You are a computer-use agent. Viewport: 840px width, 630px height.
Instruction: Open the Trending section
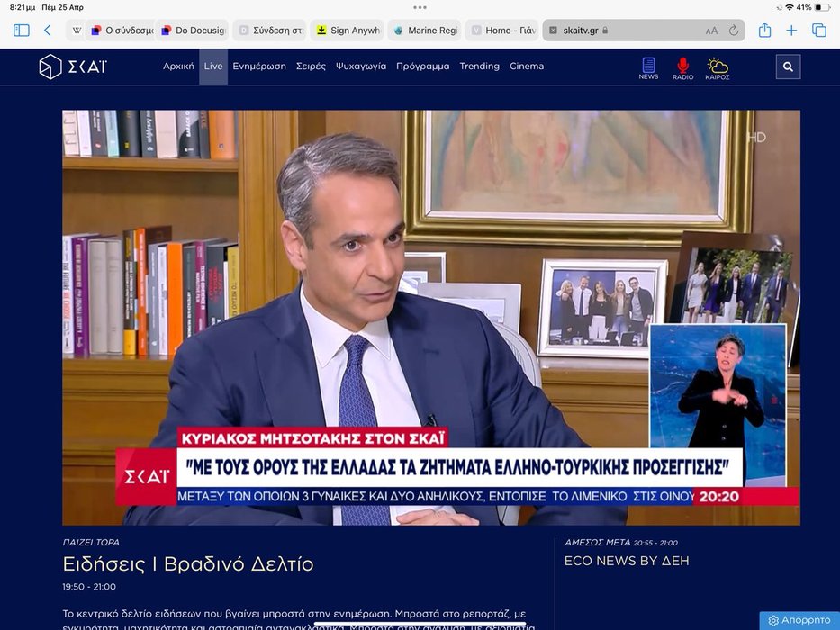coord(480,67)
